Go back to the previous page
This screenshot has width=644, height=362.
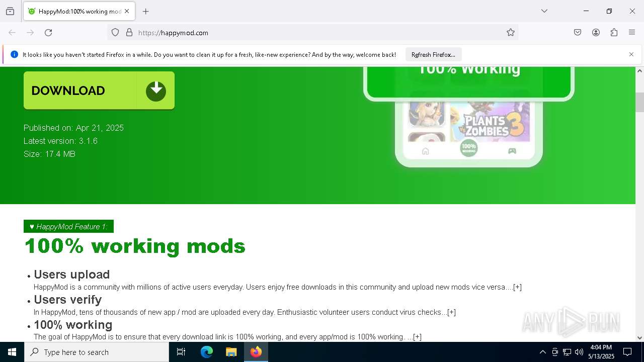(12, 33)
